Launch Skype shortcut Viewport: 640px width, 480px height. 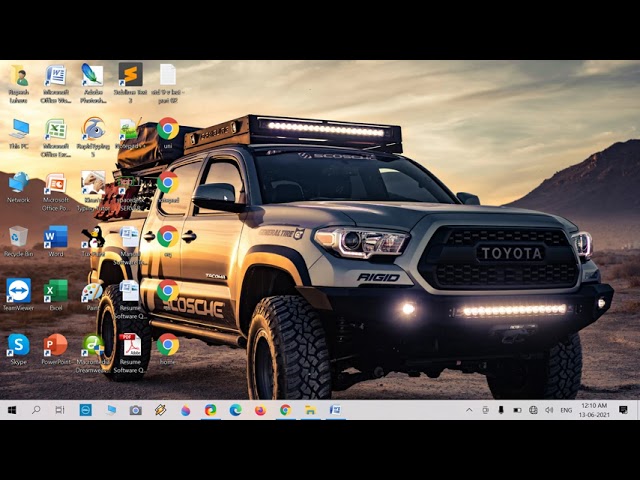point(18,344)
